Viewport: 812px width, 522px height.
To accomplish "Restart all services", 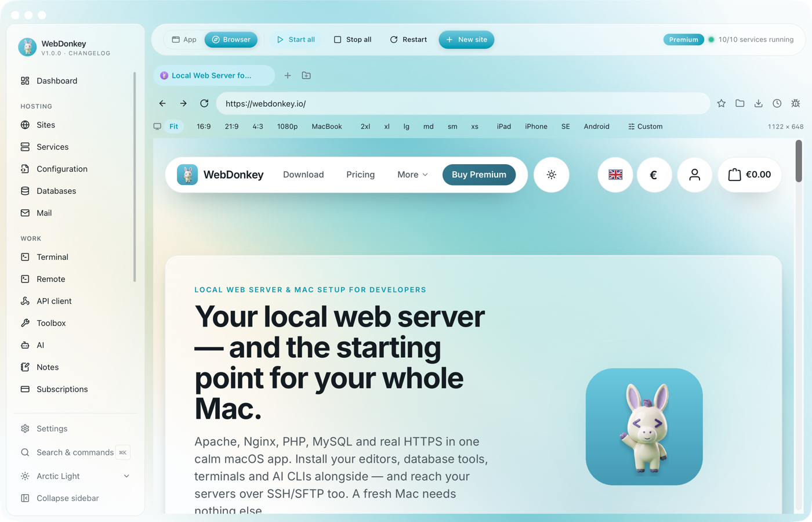I will [408, 39].
